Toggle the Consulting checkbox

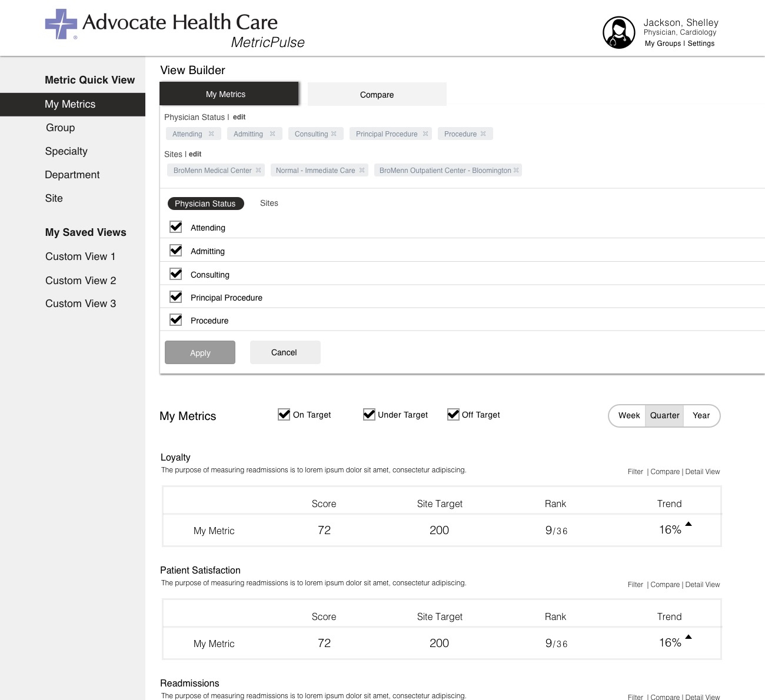coord(175,274)
